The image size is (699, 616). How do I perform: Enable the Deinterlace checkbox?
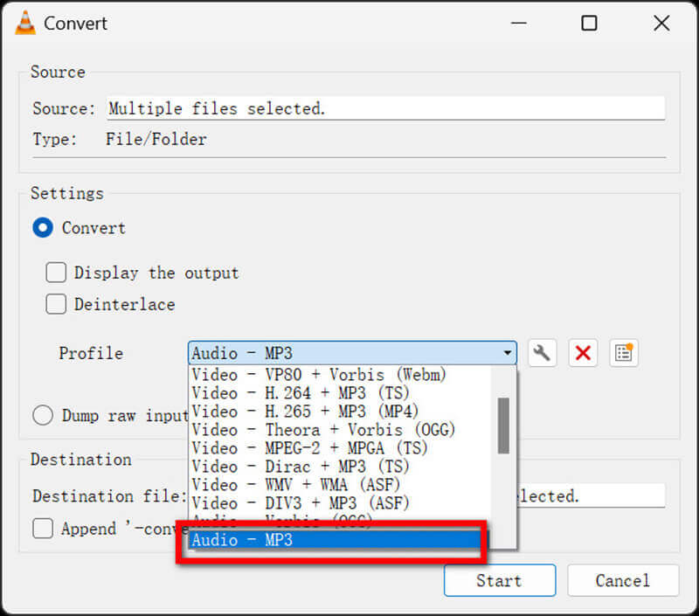tap(56, 304)
